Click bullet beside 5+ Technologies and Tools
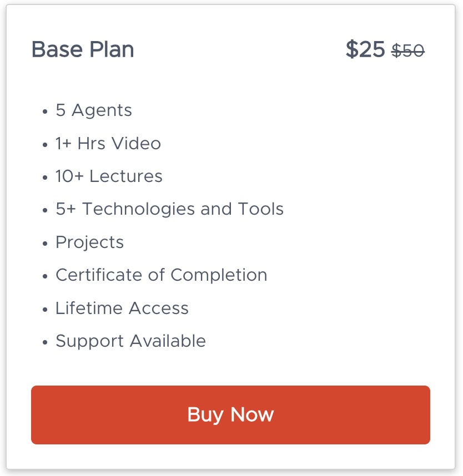 [45, 211]
